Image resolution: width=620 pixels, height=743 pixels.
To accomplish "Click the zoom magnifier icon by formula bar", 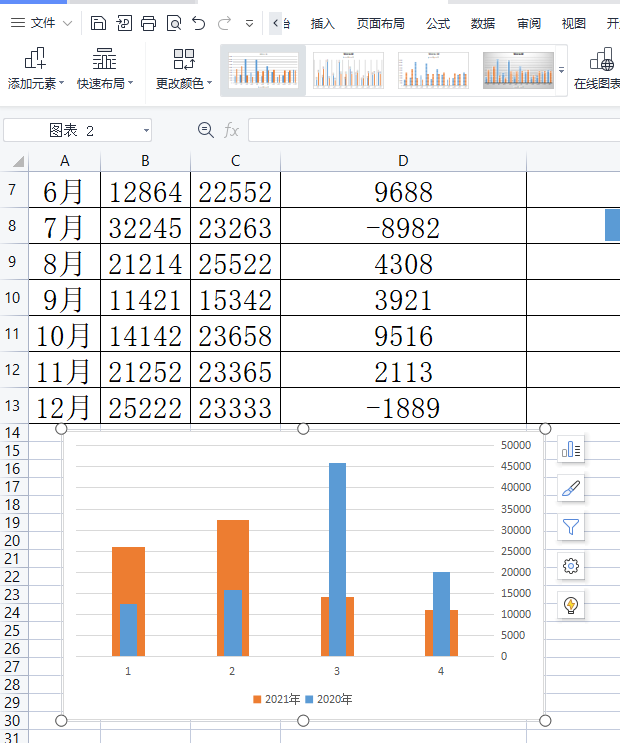I will tap(206, 130).
